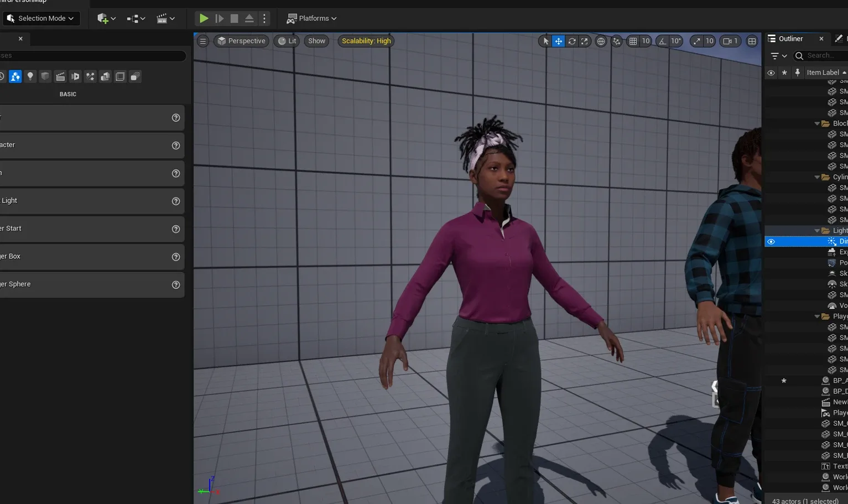Collapse the Block folder
Screen dimensions: 848x504
tap(817, 124)
